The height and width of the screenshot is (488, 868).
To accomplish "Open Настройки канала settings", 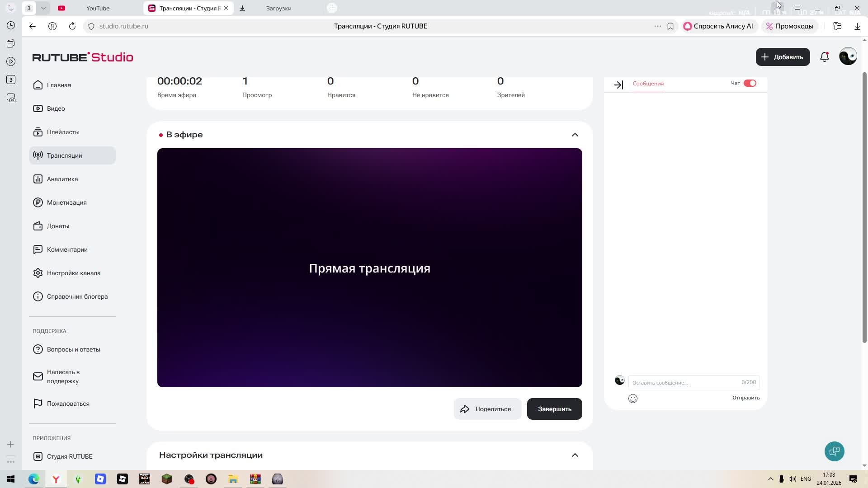I will point(74,273).
